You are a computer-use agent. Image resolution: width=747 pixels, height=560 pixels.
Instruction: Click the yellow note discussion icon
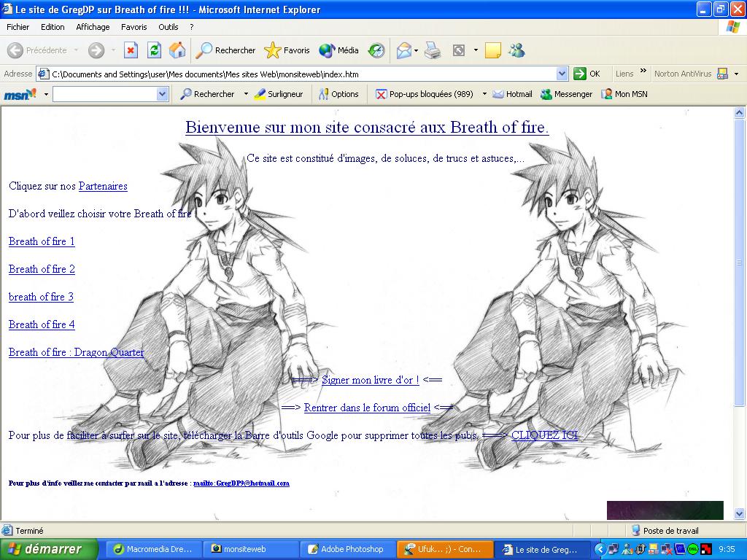(493, 50)
